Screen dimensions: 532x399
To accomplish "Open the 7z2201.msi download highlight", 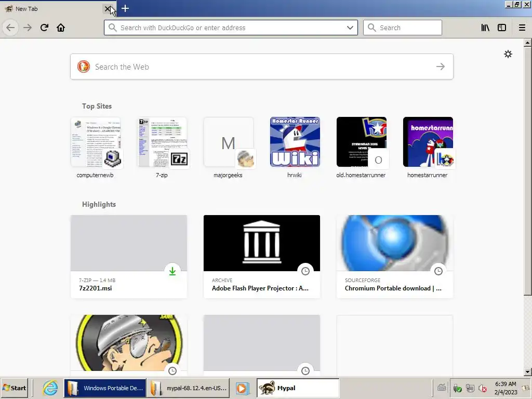I will tap(129, 257).
